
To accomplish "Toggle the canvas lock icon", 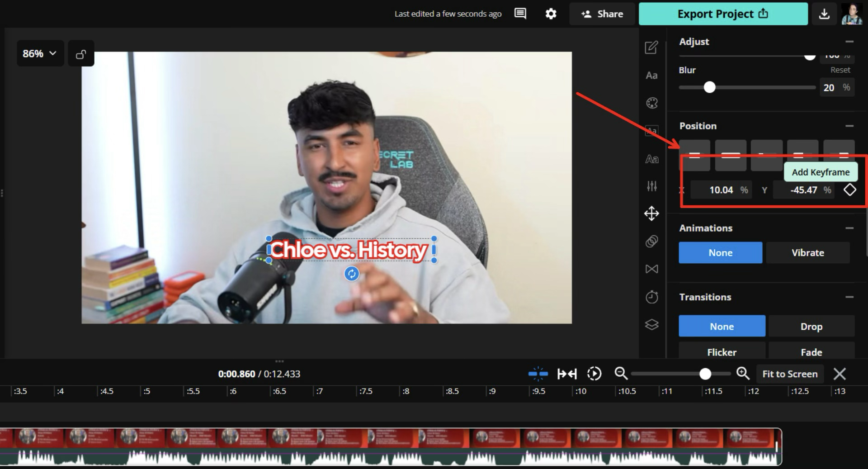I will pyautogui.click(x=81, y=54).
